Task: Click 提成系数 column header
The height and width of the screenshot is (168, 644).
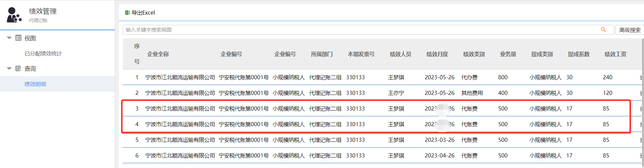Action: (579, 54)
